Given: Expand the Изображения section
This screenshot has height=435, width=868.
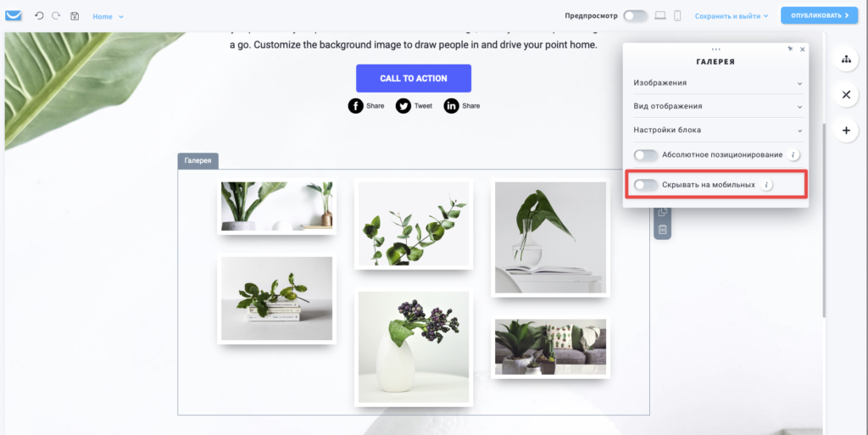Looking at the screenshot, I should 718,83.
